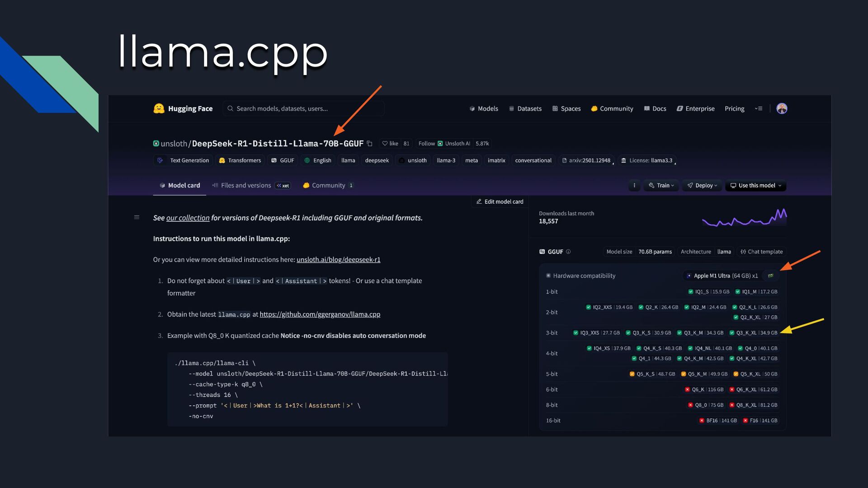The height and width of the screenshot is (488, 868).
Task: Open the llama.cpp GitHub link
Action: (x=320, y=314)
